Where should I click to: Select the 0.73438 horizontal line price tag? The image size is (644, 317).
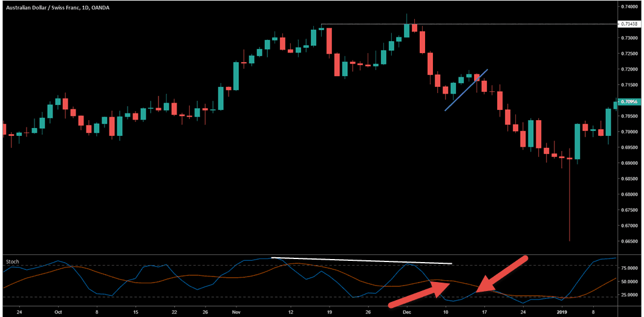point(628,24)
